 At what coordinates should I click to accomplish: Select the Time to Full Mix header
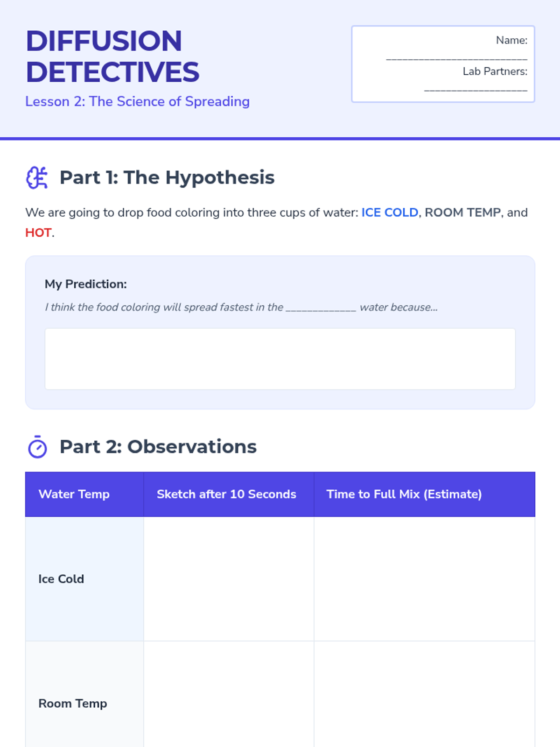coord(424,494)
